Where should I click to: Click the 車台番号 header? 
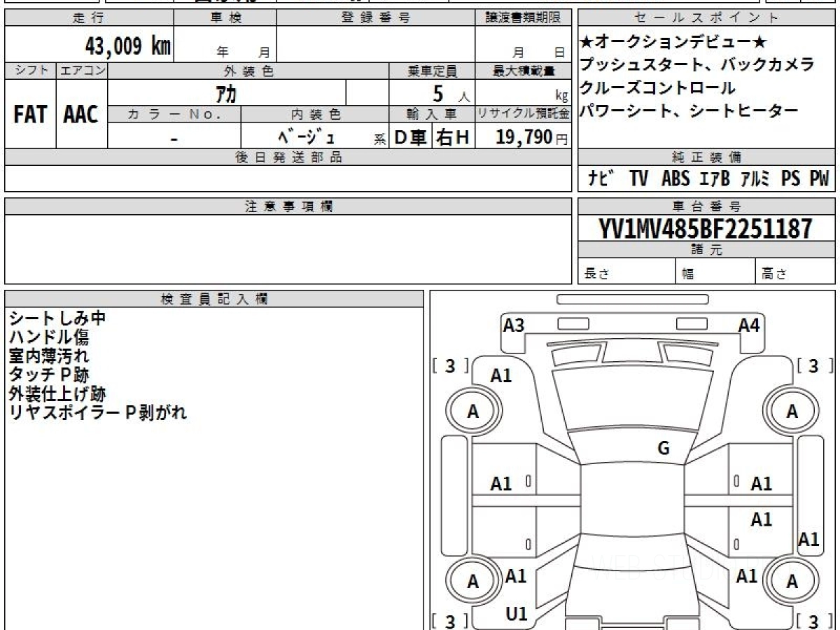(x=706, y=206)
